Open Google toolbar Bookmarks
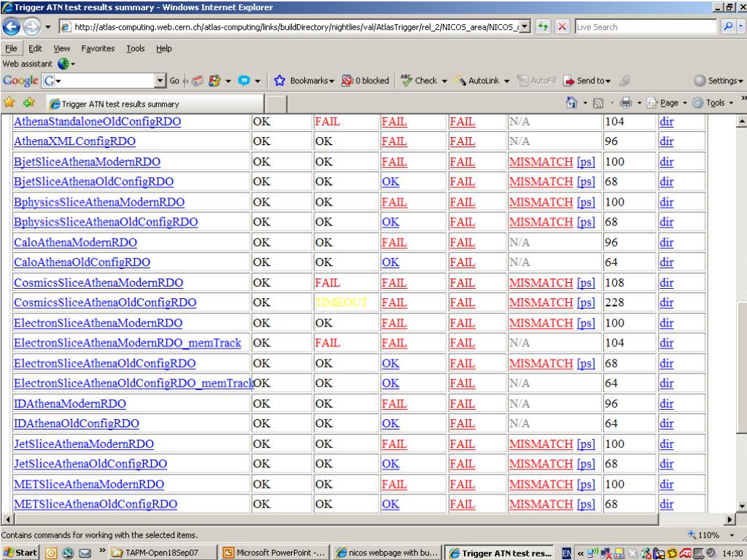The width and height of the screenshot is (747, 560). click(x=304, y=80)
